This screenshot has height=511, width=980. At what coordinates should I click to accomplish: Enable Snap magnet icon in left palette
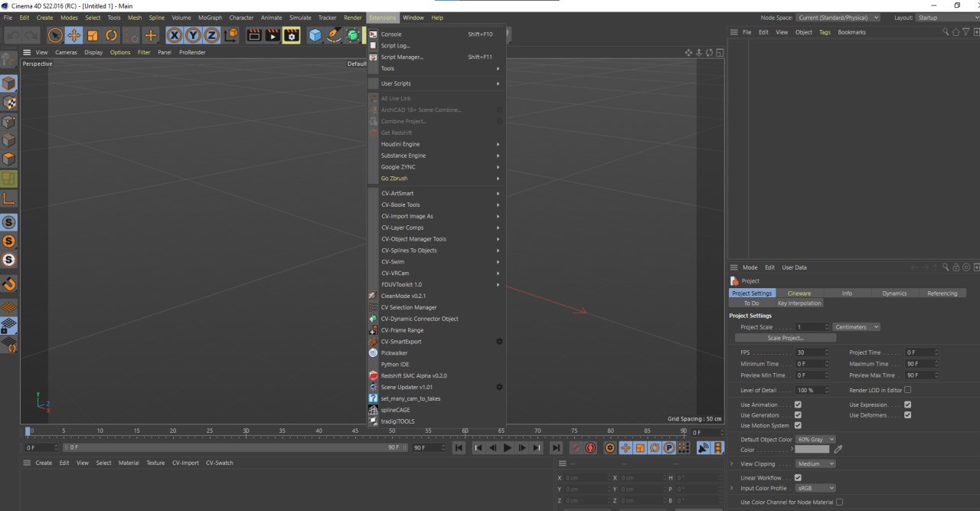[x=8, y=284]
